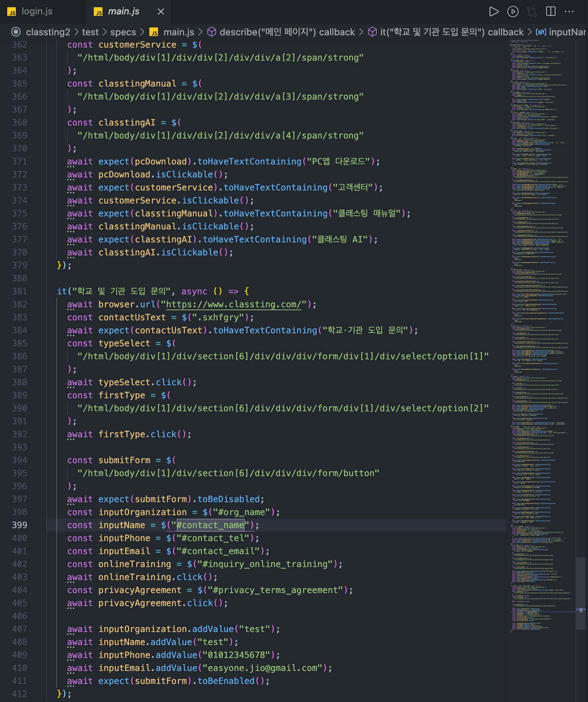This screenshot has width=588, height=702.
Task: Click the Run play icon in editor toolbar
Action: [x=494, y=11]
